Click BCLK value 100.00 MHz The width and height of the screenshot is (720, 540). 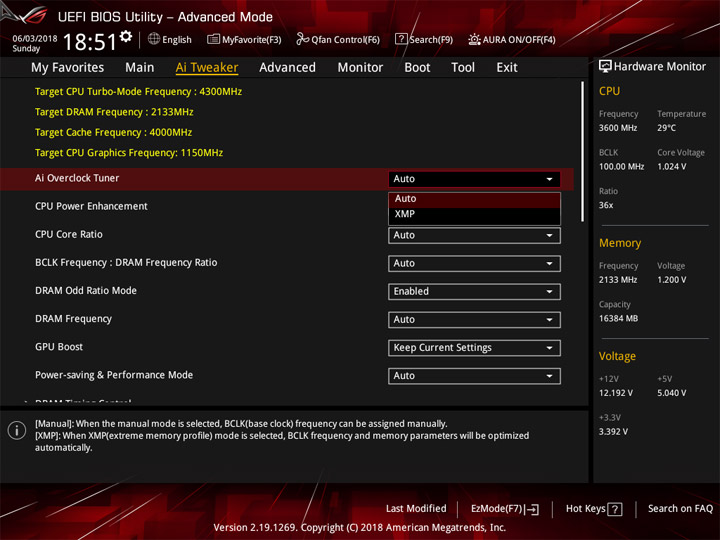point(621,167)
